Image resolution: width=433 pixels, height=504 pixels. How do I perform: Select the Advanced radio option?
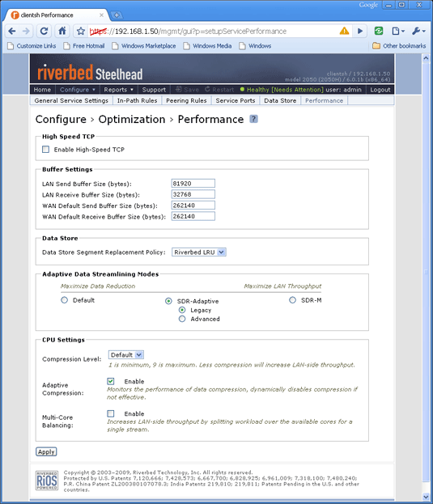pyautogui.click(x=182, y=319)
